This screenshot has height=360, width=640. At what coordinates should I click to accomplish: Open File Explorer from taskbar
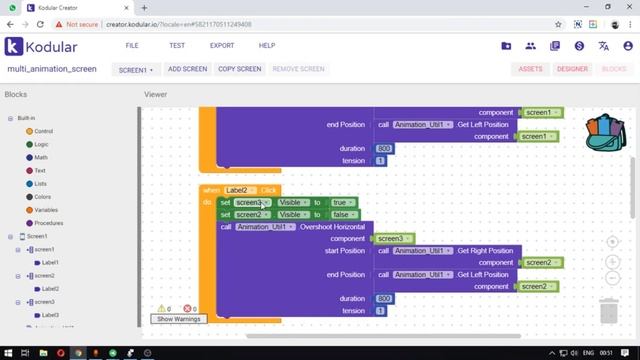(x=43, y=353)
